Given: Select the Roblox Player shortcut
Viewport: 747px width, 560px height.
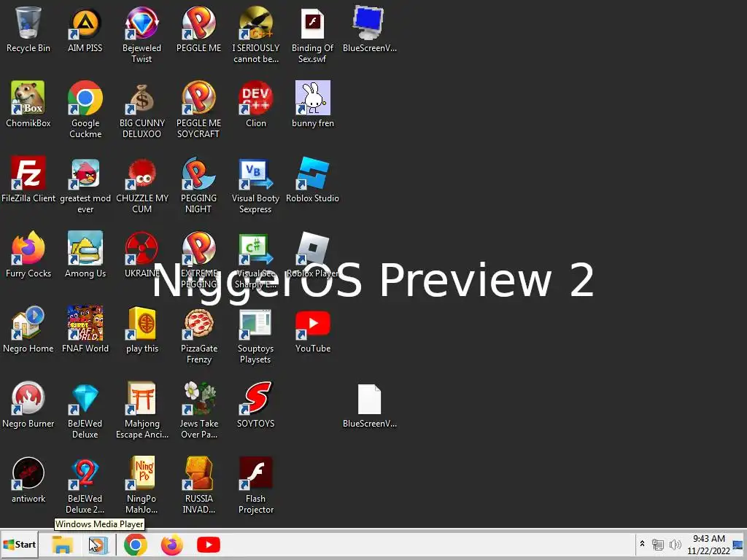Looking at the screenshot, I should click(x=312, y=255).
